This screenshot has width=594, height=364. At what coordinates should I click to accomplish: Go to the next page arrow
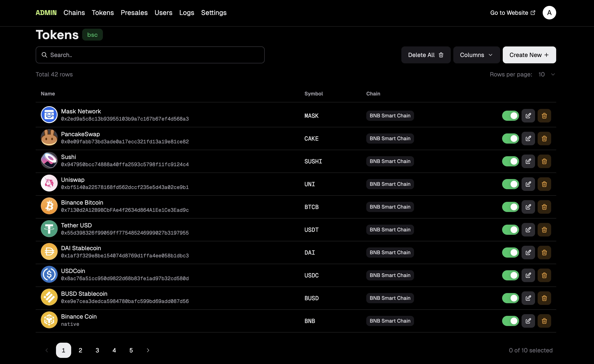coord(148,350)
